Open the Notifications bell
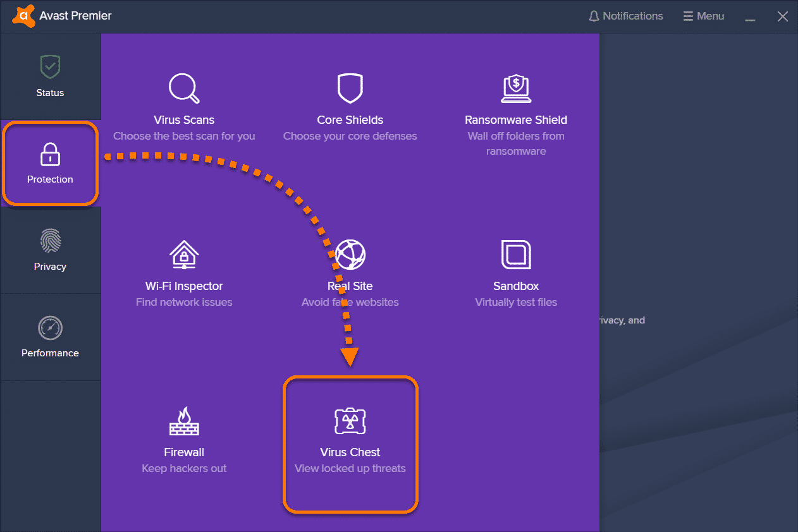Image resolution: width=798 pixels, height=532 pixels. click(x=625, y=16)
